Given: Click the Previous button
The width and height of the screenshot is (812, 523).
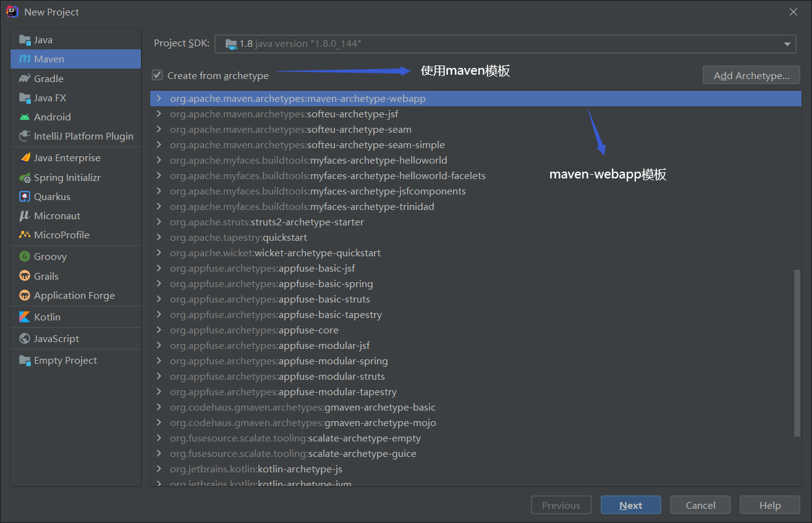Looking at the screenshot, I should pyautogui.click(x=561, y=505).
